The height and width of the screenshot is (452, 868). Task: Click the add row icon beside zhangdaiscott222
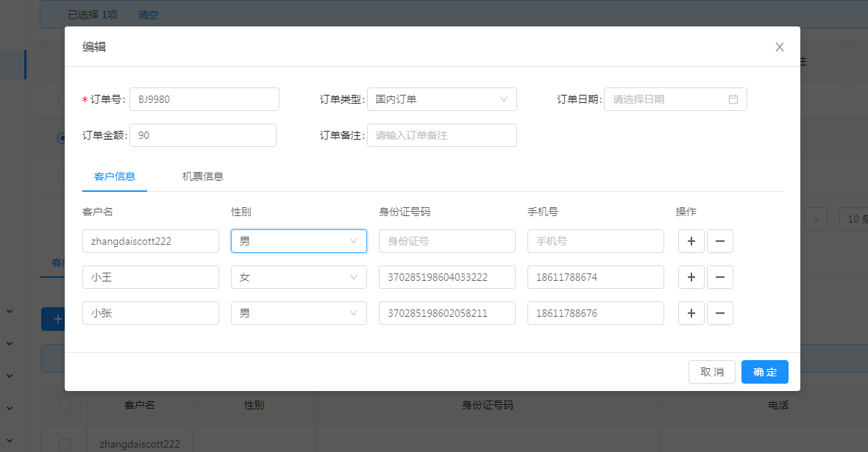[691, 240]
